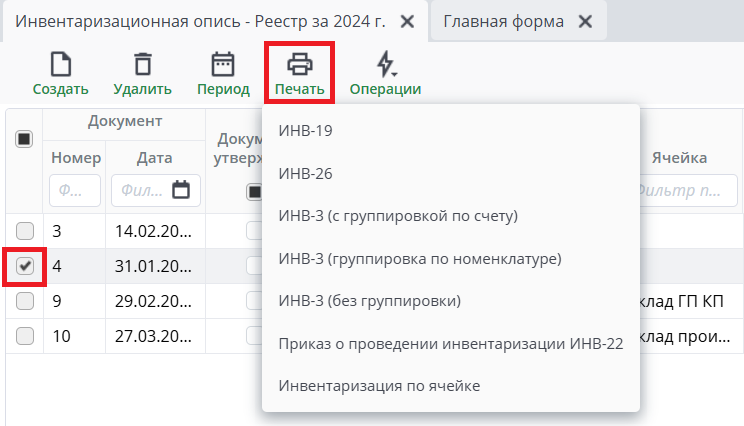Uncheck the row checkbox for document 4
The width and height of the screenshot is (744, 426).
[25, 266]
